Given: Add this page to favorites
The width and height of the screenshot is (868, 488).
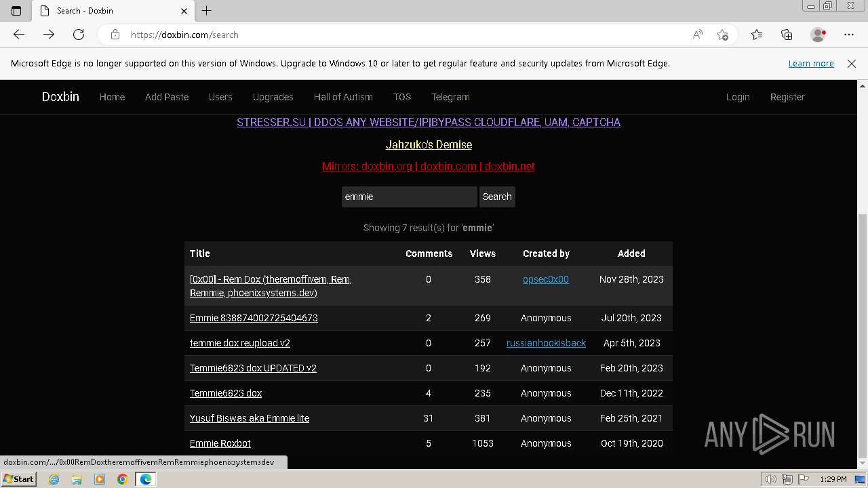Looking at the screenshot, I should (723, 35).
